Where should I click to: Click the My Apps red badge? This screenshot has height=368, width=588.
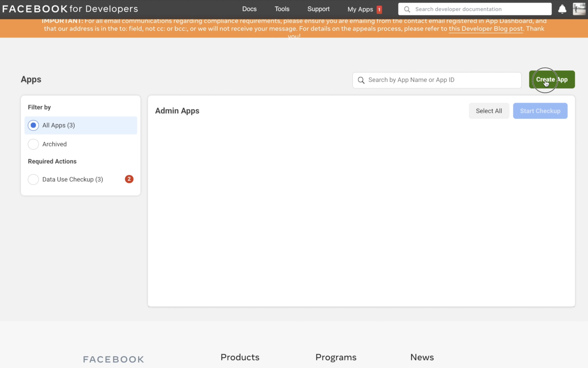pyautogui.click(x=379, y=10)
